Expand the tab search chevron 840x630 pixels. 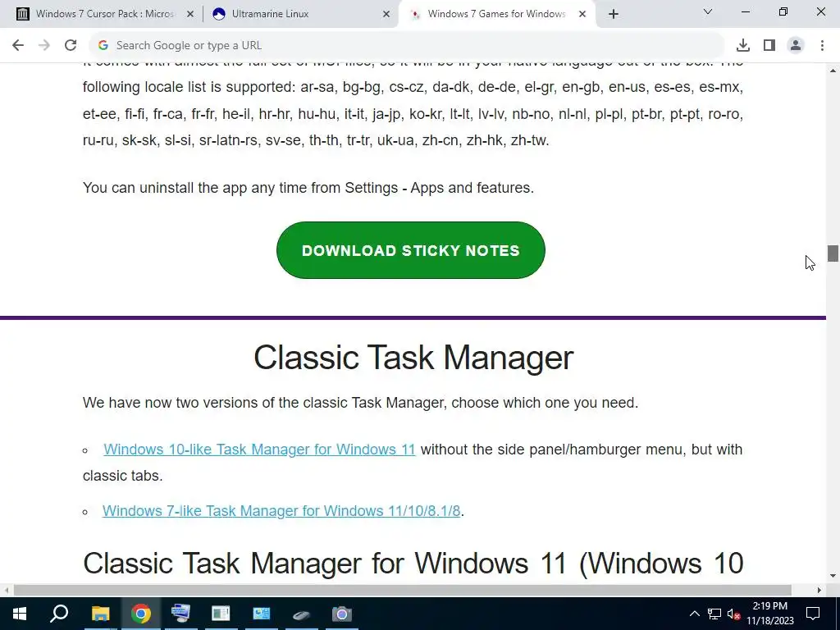[x=708, y=11]
